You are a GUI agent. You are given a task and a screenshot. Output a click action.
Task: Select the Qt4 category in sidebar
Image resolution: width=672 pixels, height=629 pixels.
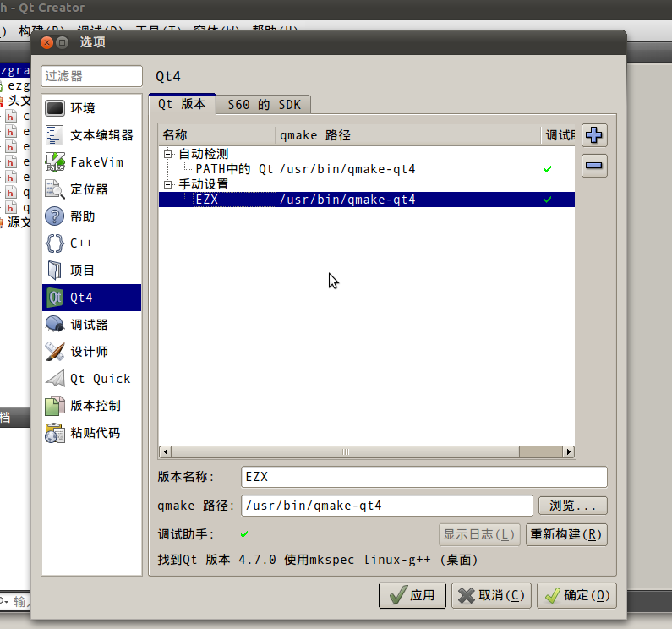click(92, 297)
